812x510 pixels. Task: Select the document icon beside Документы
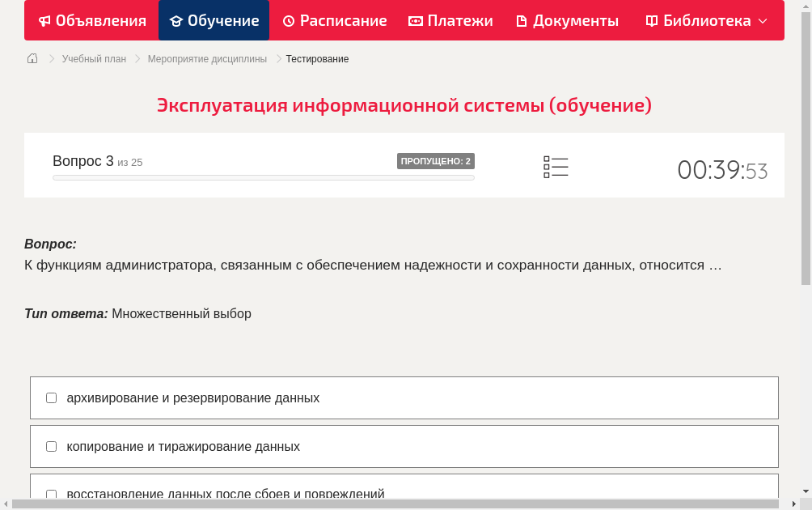coord(521,20)
